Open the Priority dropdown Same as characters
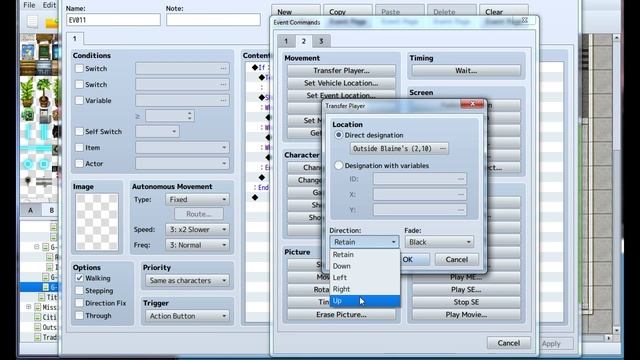Viewport: 640px width, 360px height. coord(187,280)
